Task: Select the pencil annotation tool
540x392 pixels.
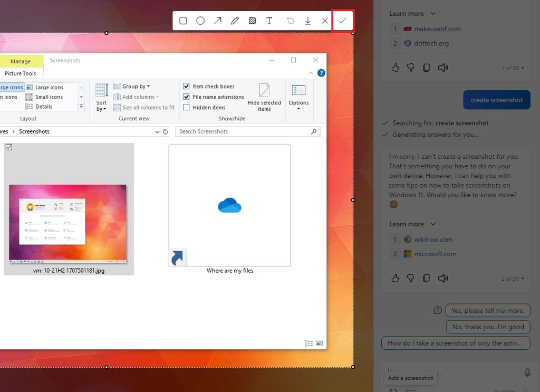Action: click(x=235, y=21)
